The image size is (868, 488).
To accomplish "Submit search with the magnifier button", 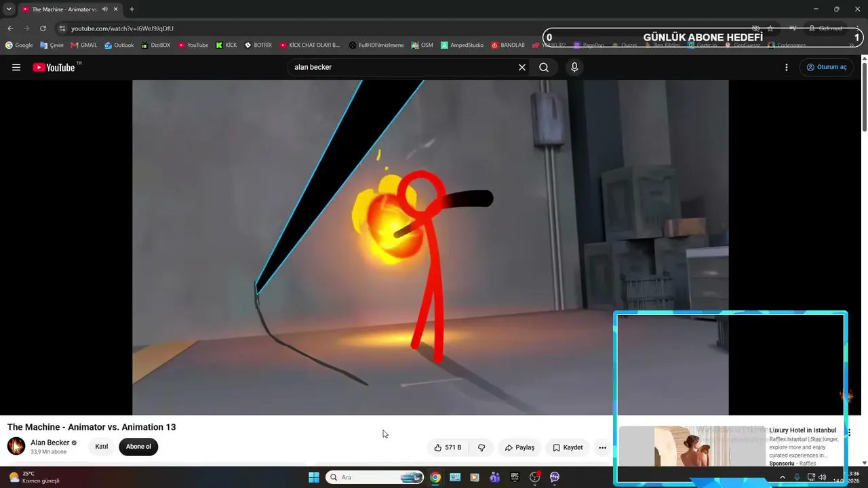I will (544, 67).
